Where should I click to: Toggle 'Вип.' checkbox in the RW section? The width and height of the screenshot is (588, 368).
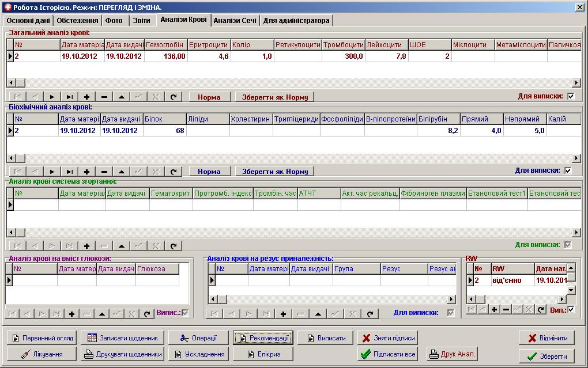click(571, 309)
